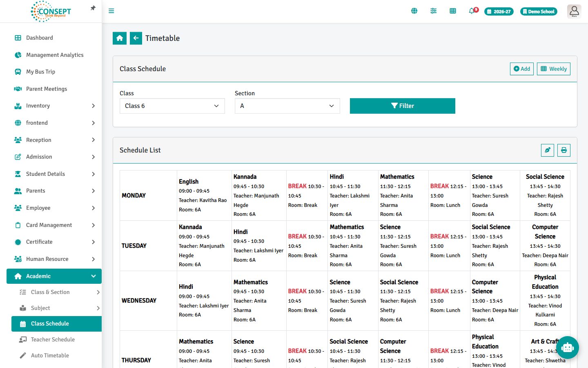The height and width of the screenshot is (368, 588).
Task: Open Student Details menu
Action: (x=54, y=174)
